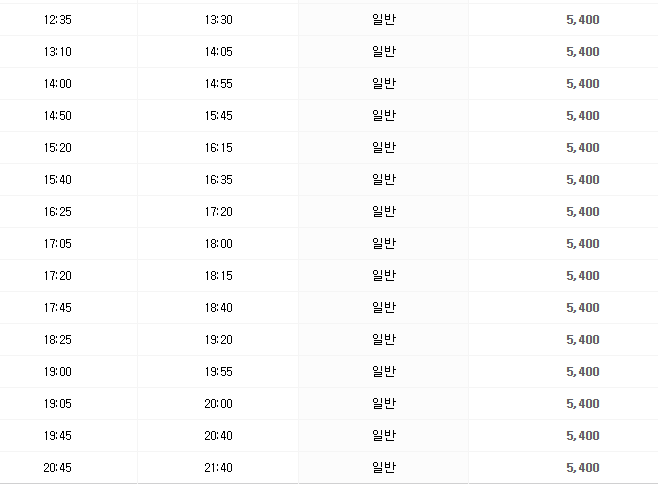Select the 13:30 arrival time

tap(217, 19)
